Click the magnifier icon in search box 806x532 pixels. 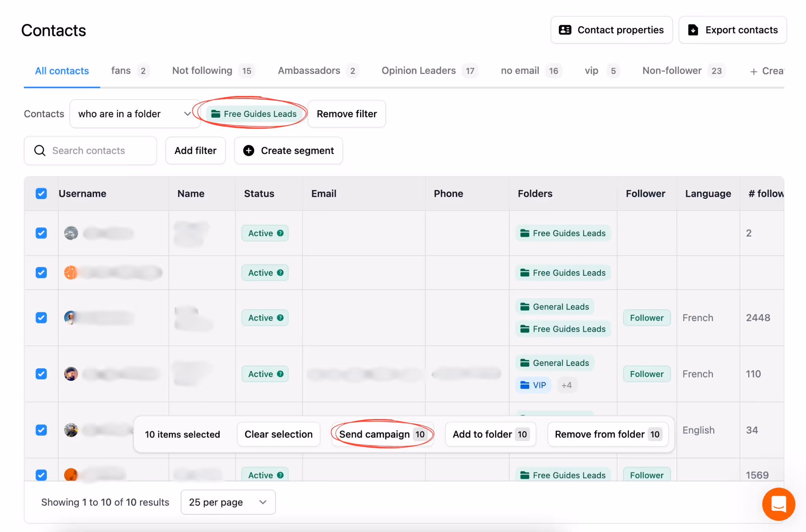pyautogui.click(x=40, y=151)
